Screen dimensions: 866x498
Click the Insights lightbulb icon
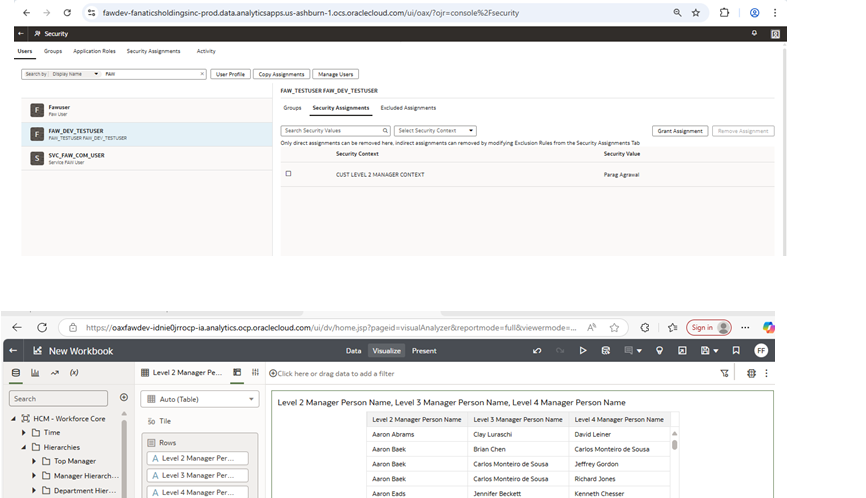click(659, 351)
